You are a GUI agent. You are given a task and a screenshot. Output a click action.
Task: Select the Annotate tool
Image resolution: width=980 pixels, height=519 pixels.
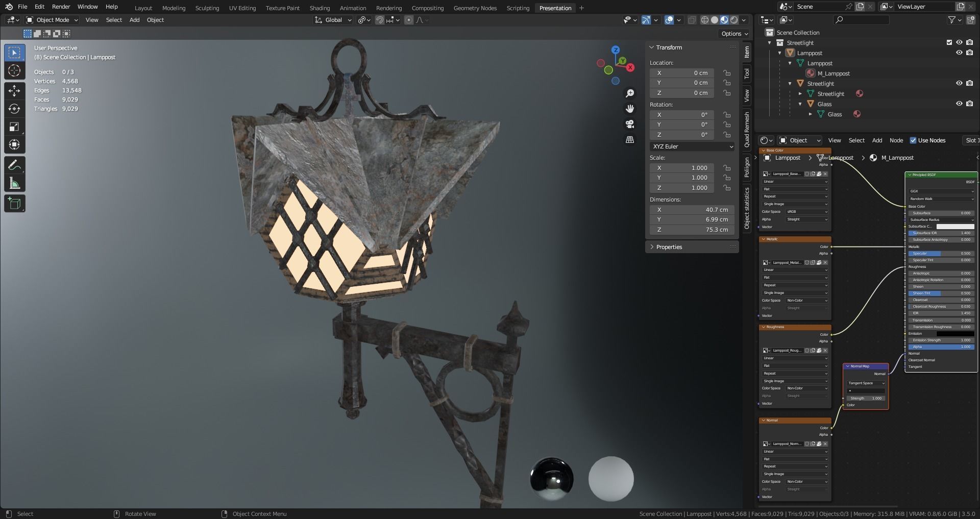14,165
